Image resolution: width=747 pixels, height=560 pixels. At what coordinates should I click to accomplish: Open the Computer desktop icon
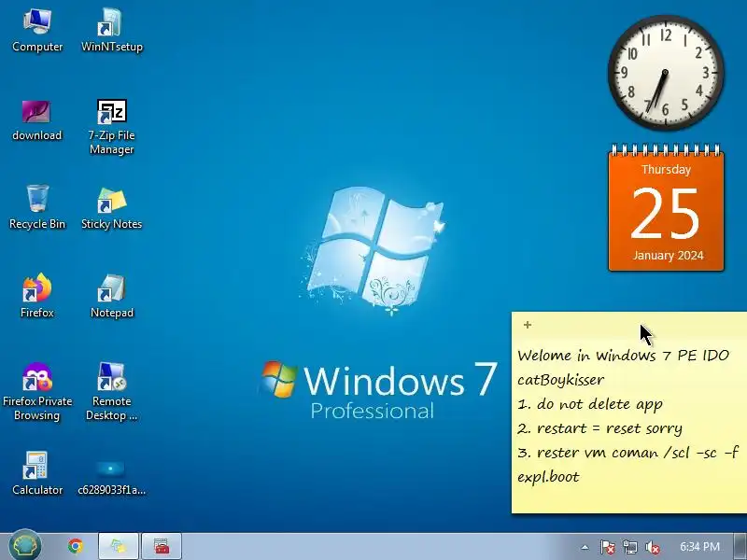(x=37, y=30)
